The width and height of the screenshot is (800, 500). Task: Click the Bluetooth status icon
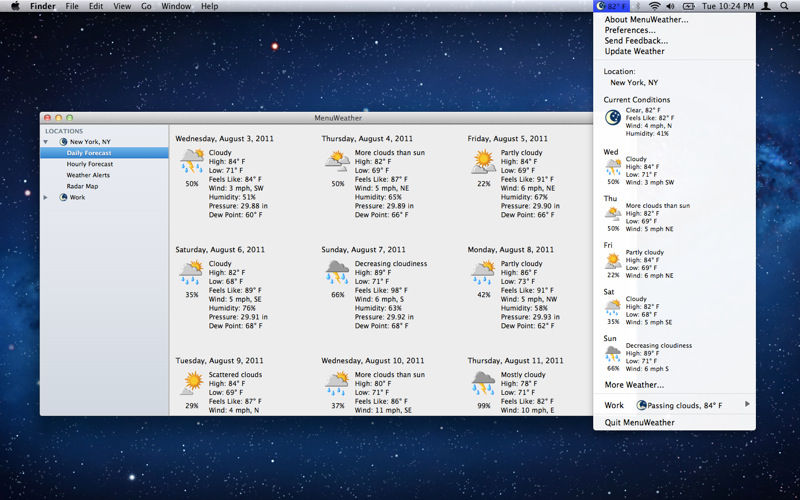tap(638, 6)
